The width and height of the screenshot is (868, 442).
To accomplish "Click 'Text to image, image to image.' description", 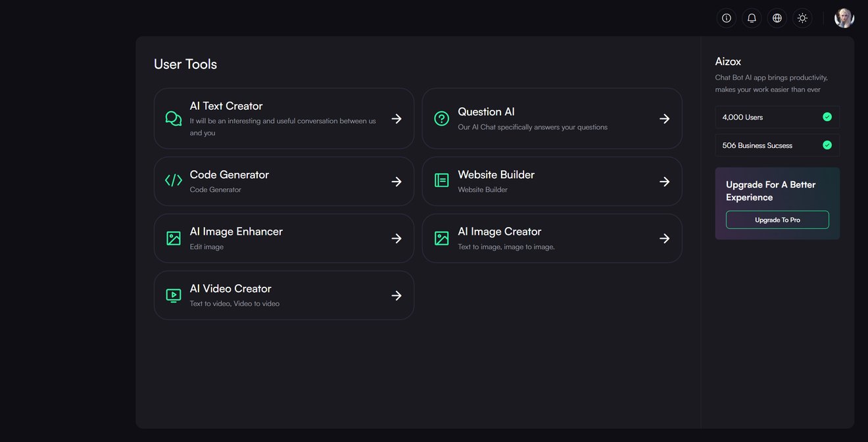I will 506,247.
